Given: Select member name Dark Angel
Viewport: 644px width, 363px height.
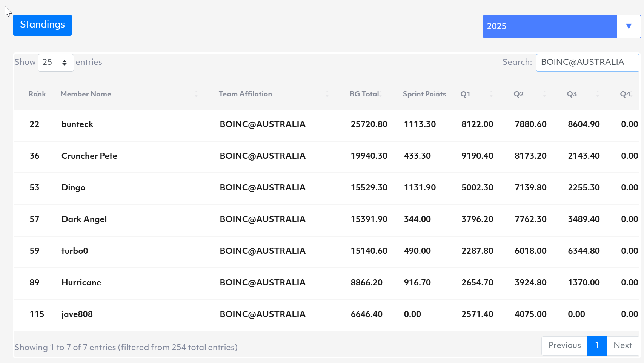Looking at the screenshot, I should 84,219.
